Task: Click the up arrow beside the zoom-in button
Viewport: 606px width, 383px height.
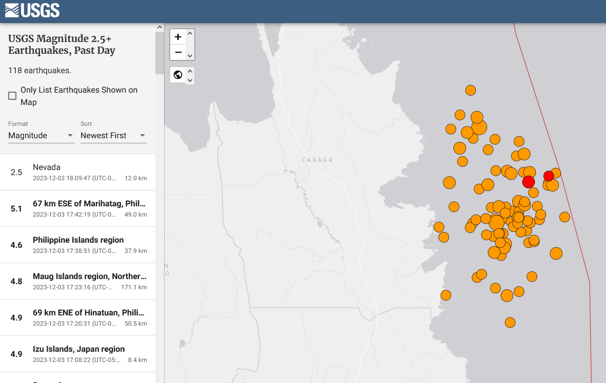Action: [x=190, y=34]
